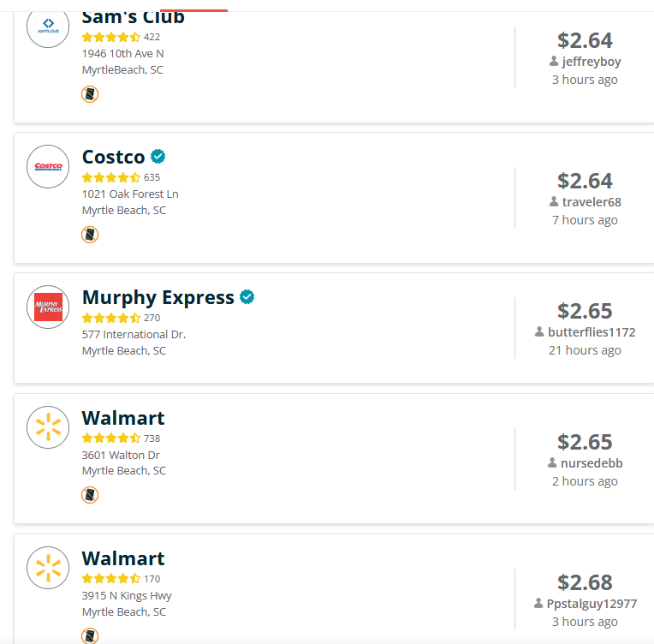Open the Costco station name link

tap(114, 157)
